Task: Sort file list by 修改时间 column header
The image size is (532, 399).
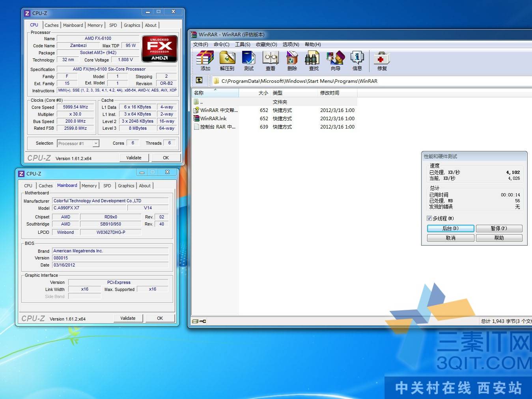Action: pyautogui.click(x=338, y=93)
